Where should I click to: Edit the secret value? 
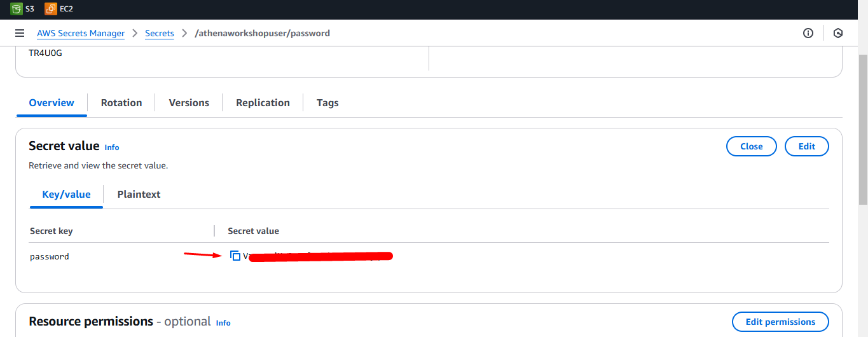(806, 146)
